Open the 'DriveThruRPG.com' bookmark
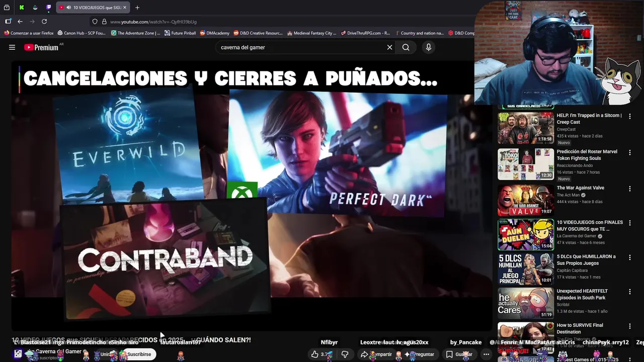 365,33
